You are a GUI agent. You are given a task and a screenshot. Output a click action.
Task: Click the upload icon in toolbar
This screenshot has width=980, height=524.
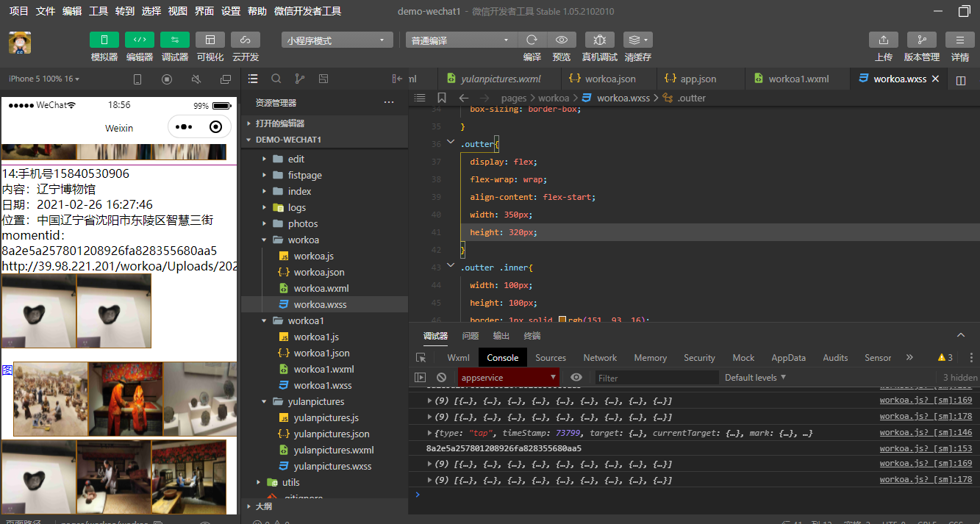tap(883, 40)
